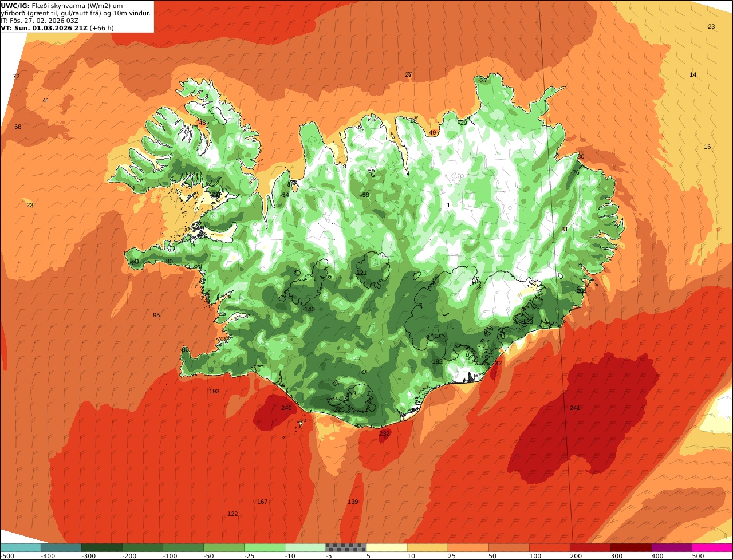Viewport: 733px width, 560px height.
Task: Click the map value '139'
Action: point(353,502)
